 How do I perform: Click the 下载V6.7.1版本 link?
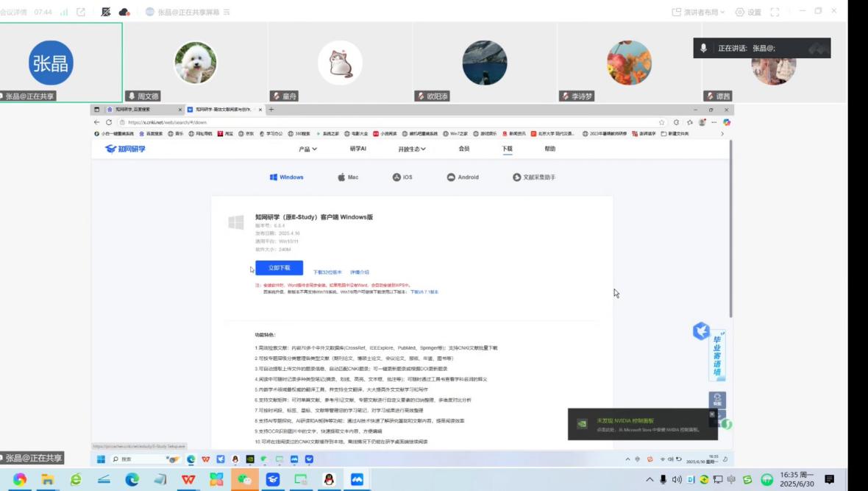[x=424, y=292]
